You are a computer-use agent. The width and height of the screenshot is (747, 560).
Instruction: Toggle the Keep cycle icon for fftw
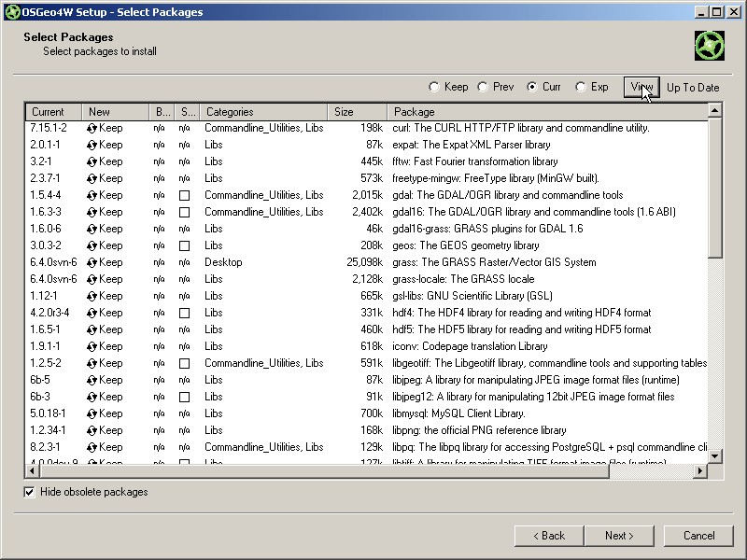click(92, 161)
